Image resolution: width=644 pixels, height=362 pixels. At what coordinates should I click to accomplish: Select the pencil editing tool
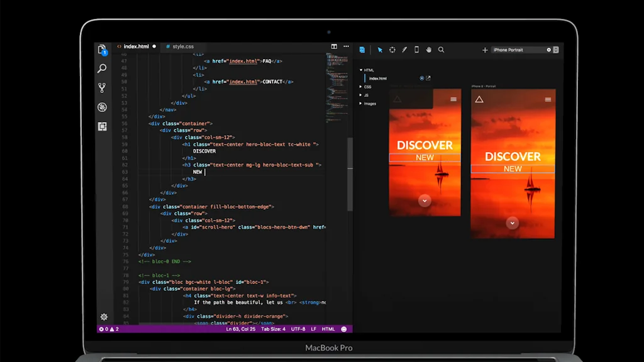(x=404, y=50)
